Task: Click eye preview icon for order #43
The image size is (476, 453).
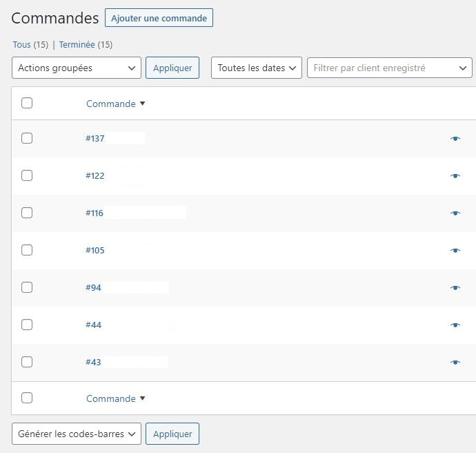Action: coord(455,362)
